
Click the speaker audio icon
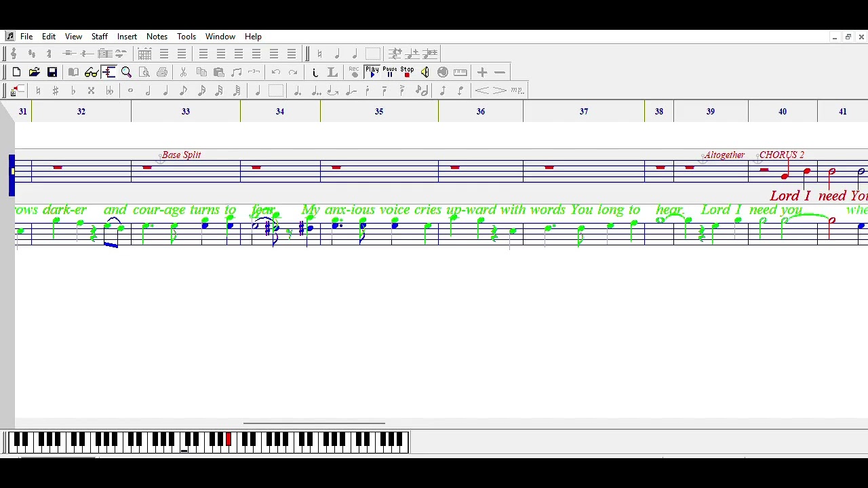(x=425, y=72)
